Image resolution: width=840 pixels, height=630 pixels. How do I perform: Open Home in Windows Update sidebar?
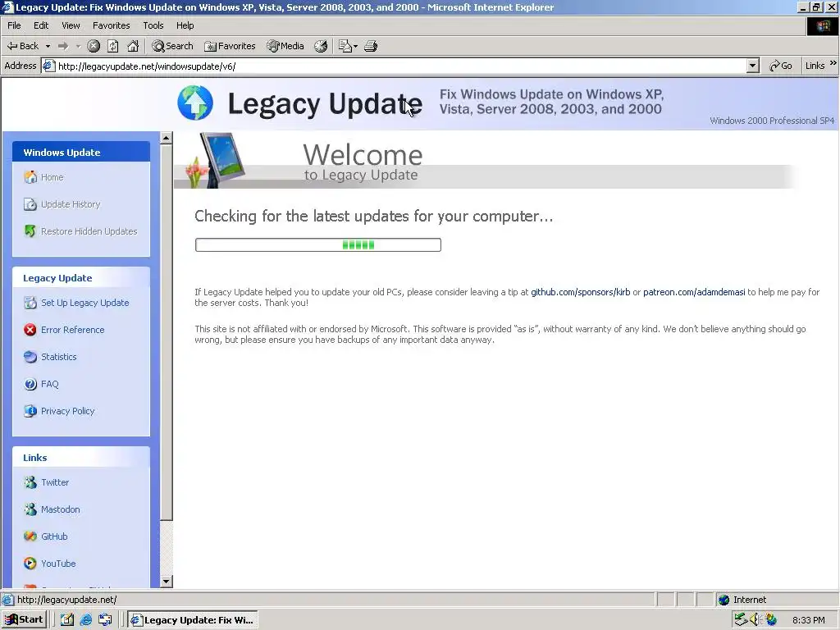pos(52,177)
